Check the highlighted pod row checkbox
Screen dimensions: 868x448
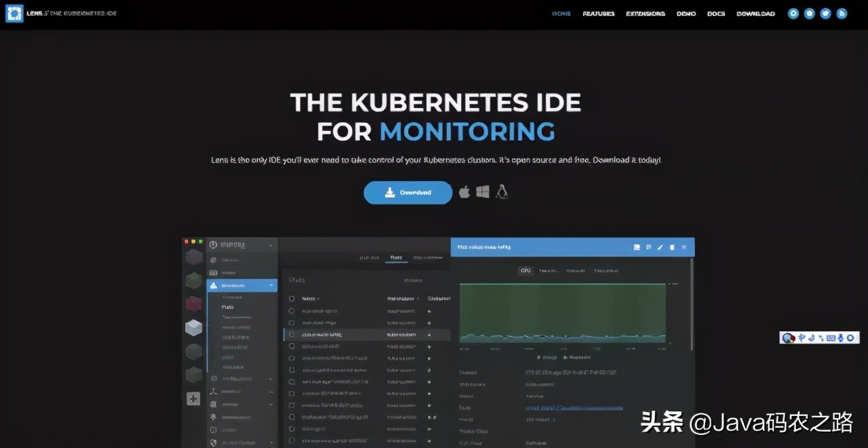pyautogui.click(x=292, y=335)
